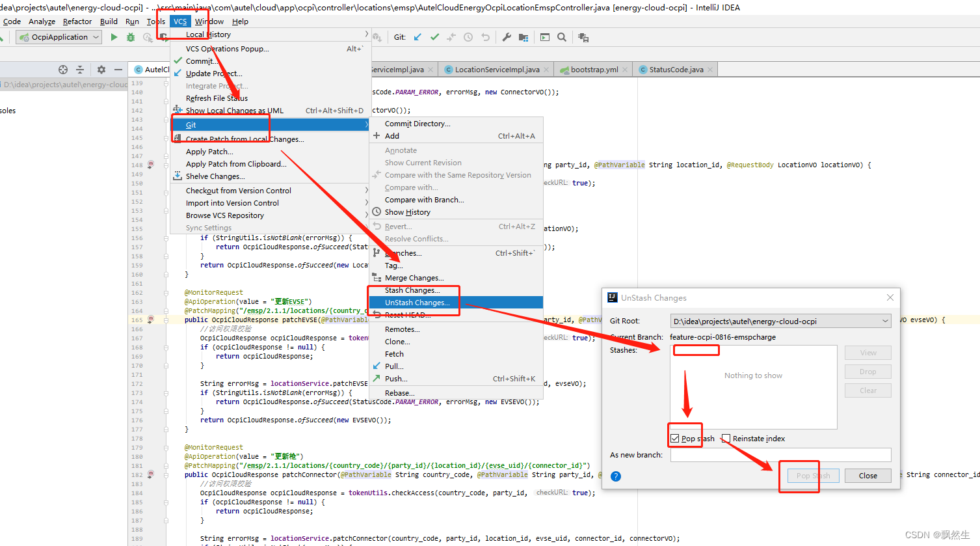
Task: Choose Stash Changes... menu item
Action: (456, 290)
